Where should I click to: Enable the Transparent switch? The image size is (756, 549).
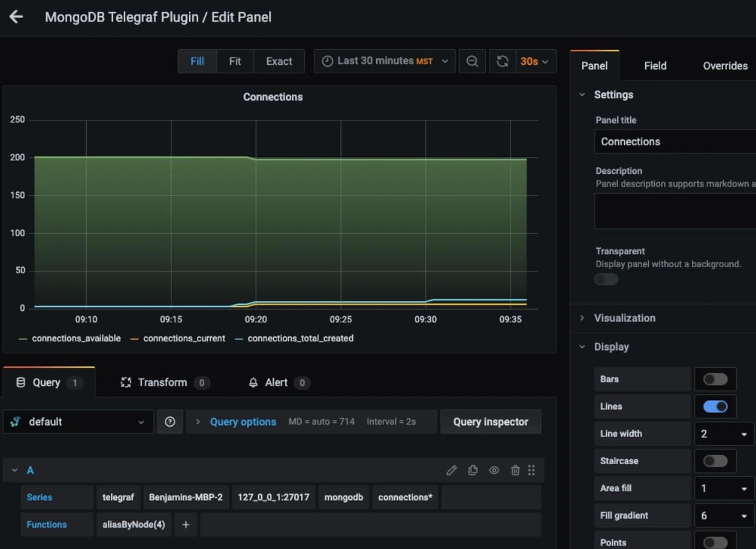(x=606, y=279)
